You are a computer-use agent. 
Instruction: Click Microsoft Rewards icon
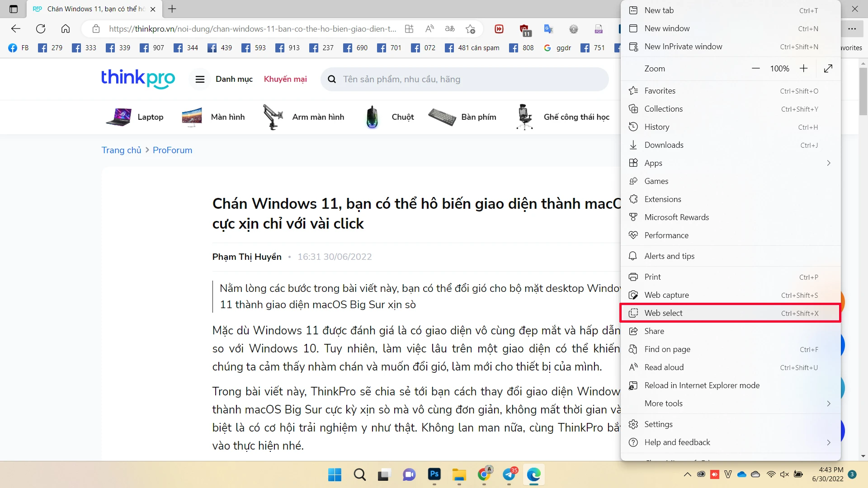[634, 217]
